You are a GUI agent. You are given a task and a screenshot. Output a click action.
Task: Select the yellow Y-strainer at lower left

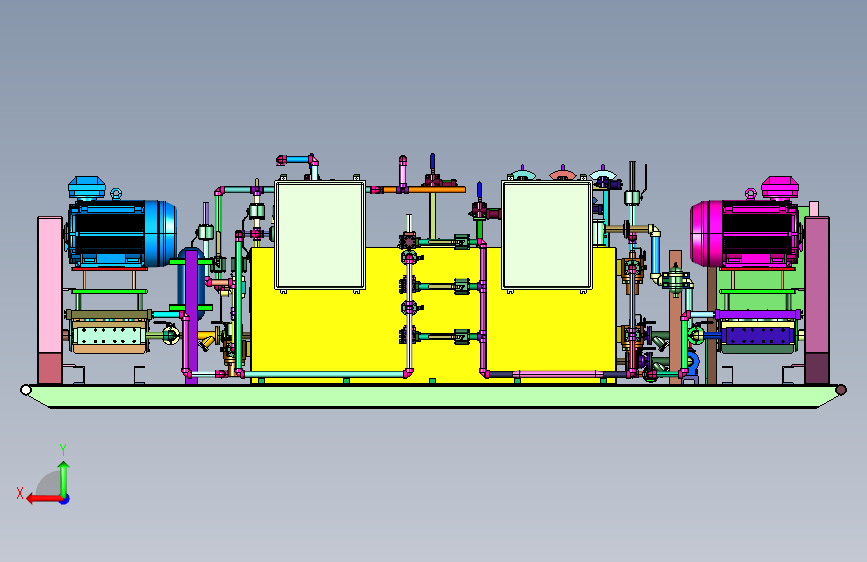(207, 341)
